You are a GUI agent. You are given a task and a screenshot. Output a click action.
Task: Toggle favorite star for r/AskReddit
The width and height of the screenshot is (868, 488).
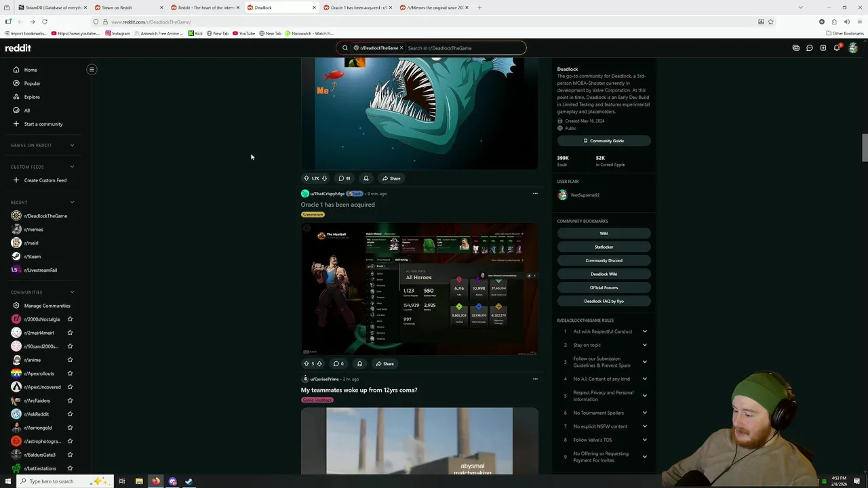[x=70, y=414]
